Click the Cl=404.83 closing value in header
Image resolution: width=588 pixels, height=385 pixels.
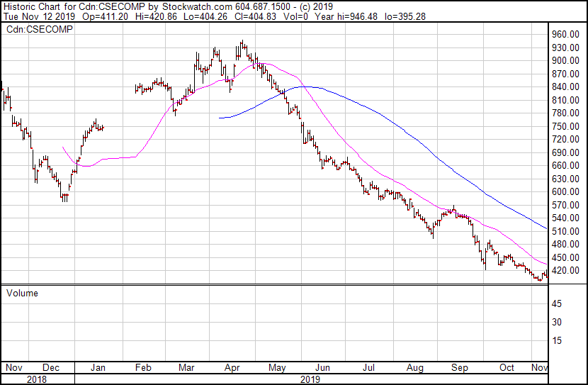point(255,16)
